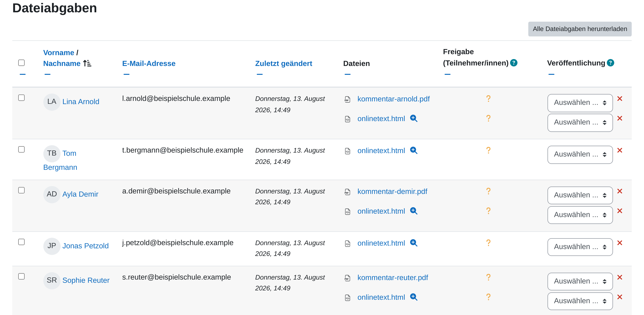
Task: Click the orange question mark for kommentar-demir.pdf
Action: click(488, 191)
